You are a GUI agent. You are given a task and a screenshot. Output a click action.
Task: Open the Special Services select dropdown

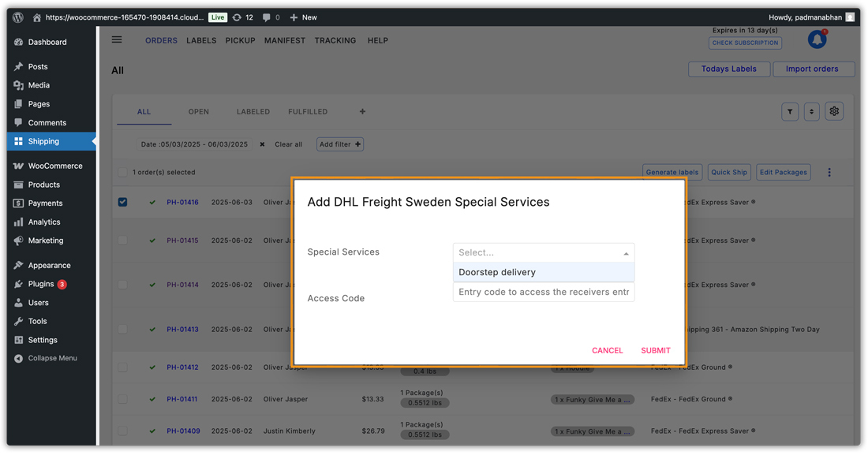(544, 252)
